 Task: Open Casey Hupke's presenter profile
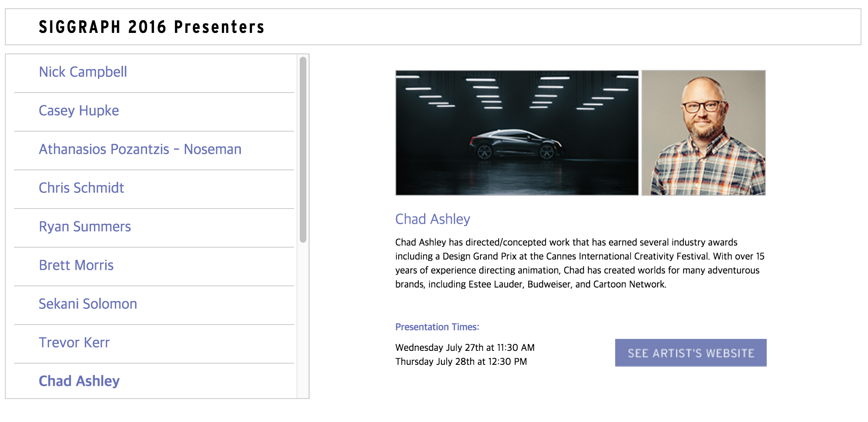(x=79, y=111)
